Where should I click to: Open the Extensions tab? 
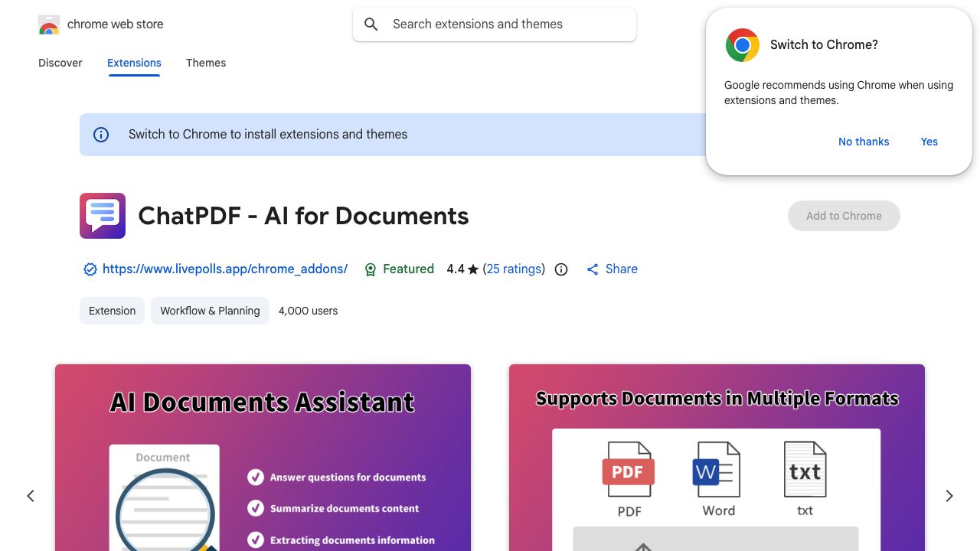pyautogui.click(x=134, y=63)
